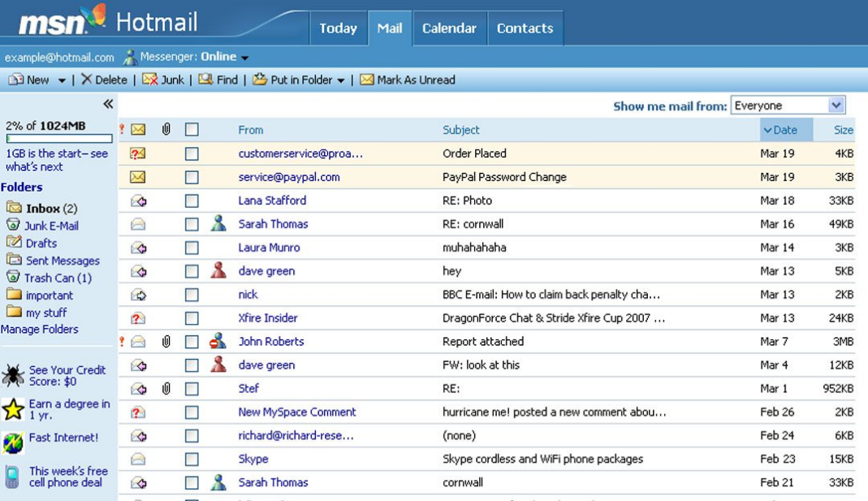The image size is (868, 501).
Task: Click the storage usage progress bar
Action: pos(58,139)
